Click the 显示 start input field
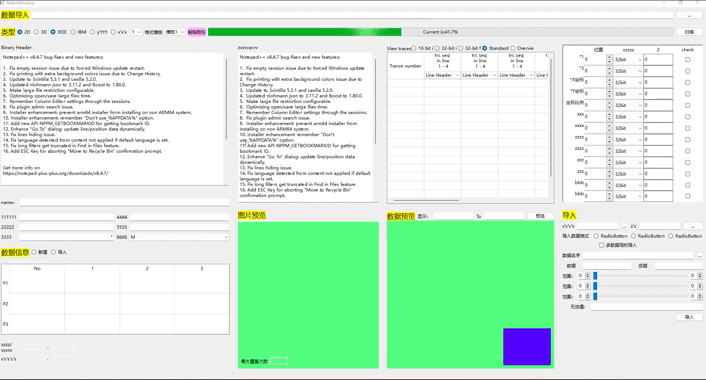Viewport: 706px width, 380px height. coord(453,216)
